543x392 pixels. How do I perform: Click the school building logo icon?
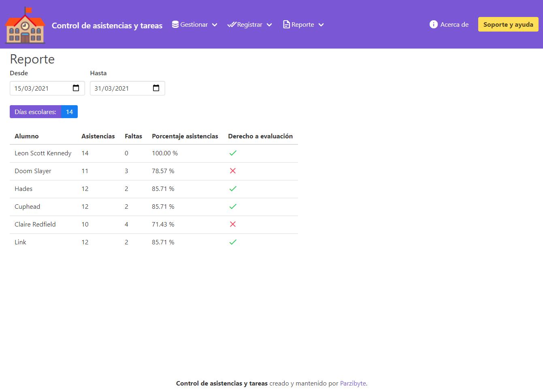[25, 25]
